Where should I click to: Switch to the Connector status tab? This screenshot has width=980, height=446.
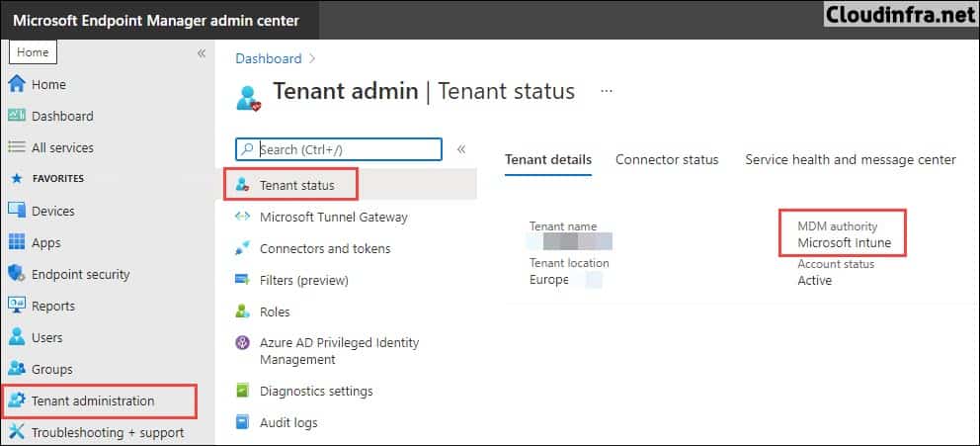(667, 159)
